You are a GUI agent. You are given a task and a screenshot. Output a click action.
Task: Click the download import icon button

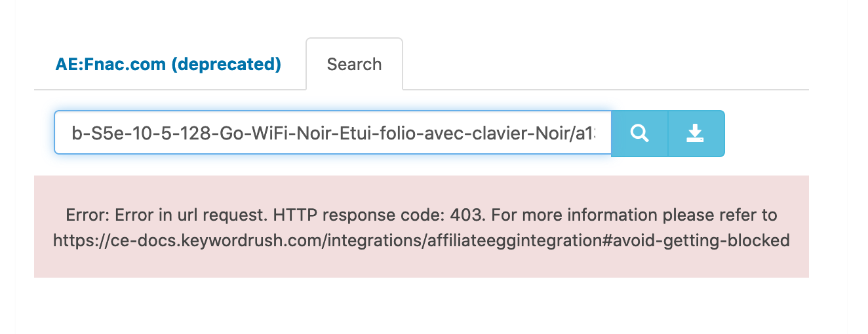[695, 134]
